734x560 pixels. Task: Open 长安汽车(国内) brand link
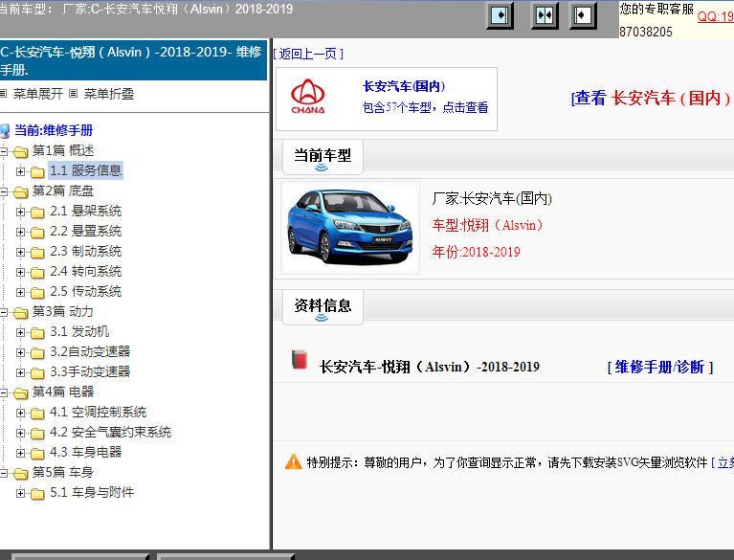[404, 86]
